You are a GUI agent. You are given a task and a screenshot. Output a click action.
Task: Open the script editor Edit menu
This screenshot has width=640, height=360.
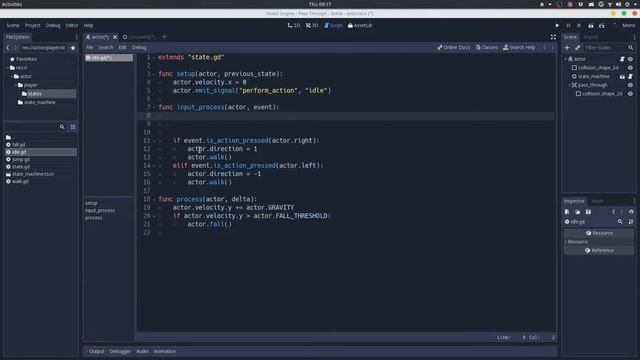click(x=122, y=47)
